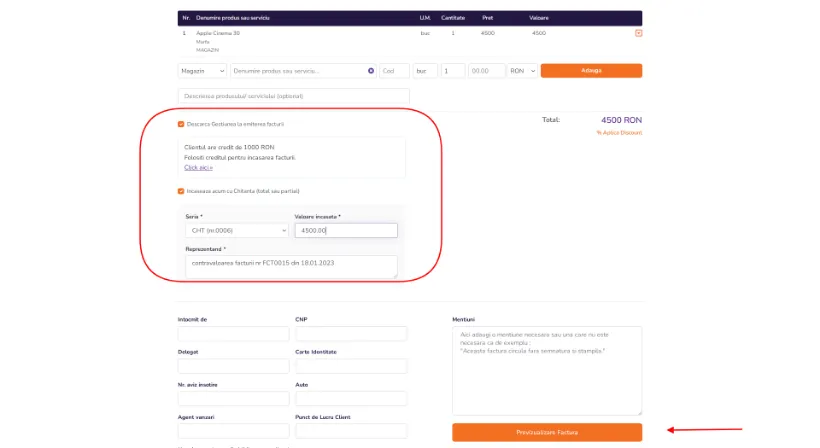Image resolution: width=820 pixels, height=448 pixels.
Task: Click the Aplica Discount link
Action: tap(619, 133)
